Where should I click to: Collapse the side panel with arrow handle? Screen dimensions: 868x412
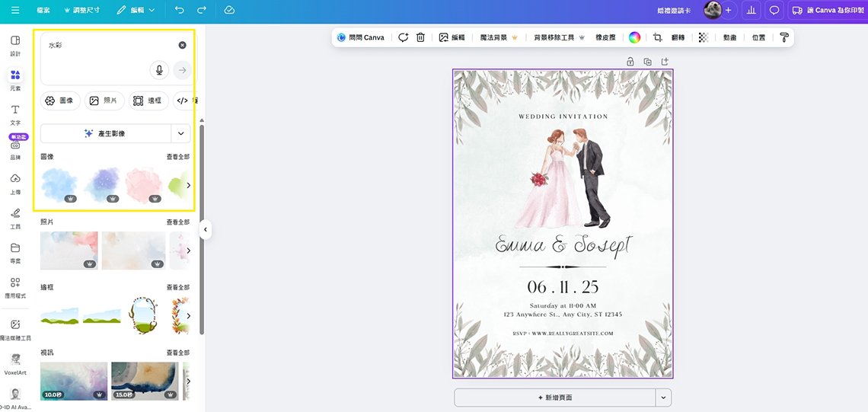coord(205,229)
